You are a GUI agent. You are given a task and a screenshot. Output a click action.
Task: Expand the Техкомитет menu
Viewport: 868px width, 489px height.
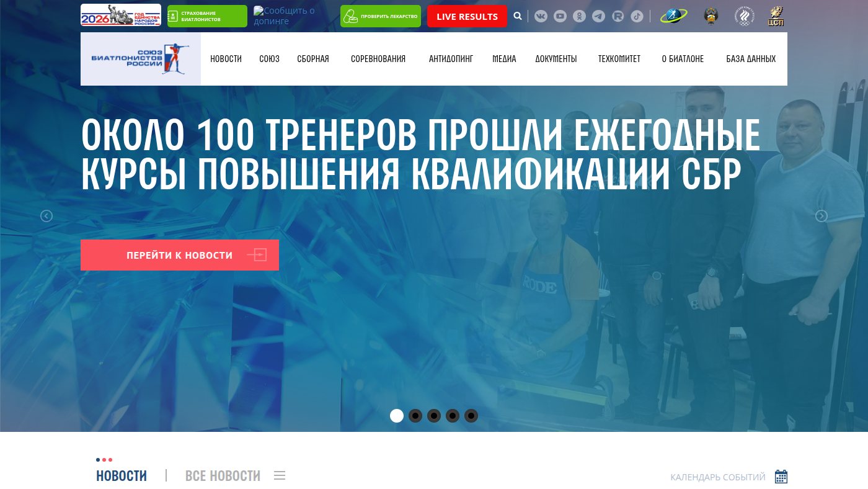pos(619,59)
